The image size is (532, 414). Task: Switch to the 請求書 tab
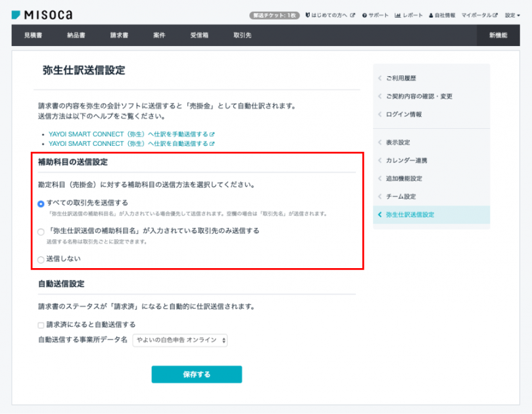click(120, 35)
